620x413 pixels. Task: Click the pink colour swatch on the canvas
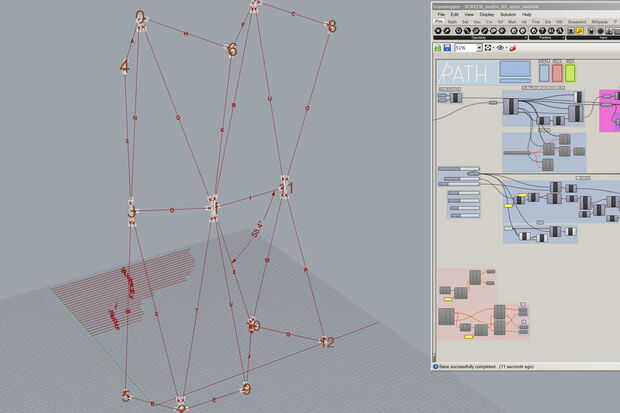tap(557, 73)
